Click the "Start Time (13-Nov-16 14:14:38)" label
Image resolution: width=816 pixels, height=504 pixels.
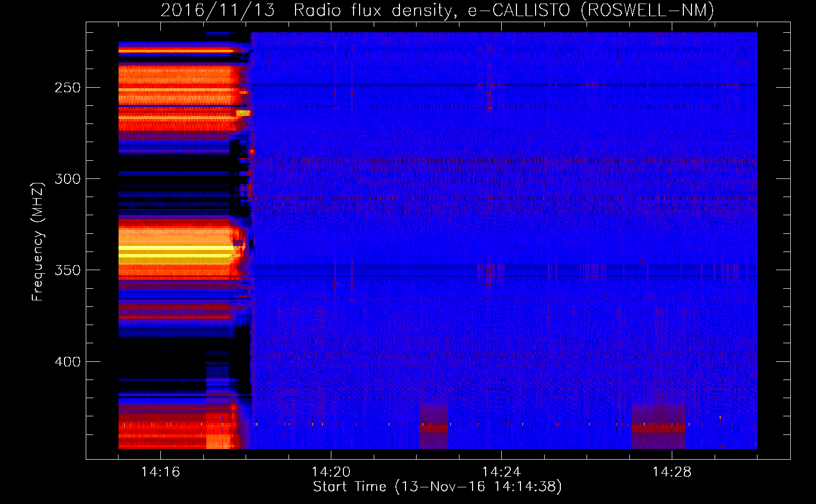[x=437, y=487]
